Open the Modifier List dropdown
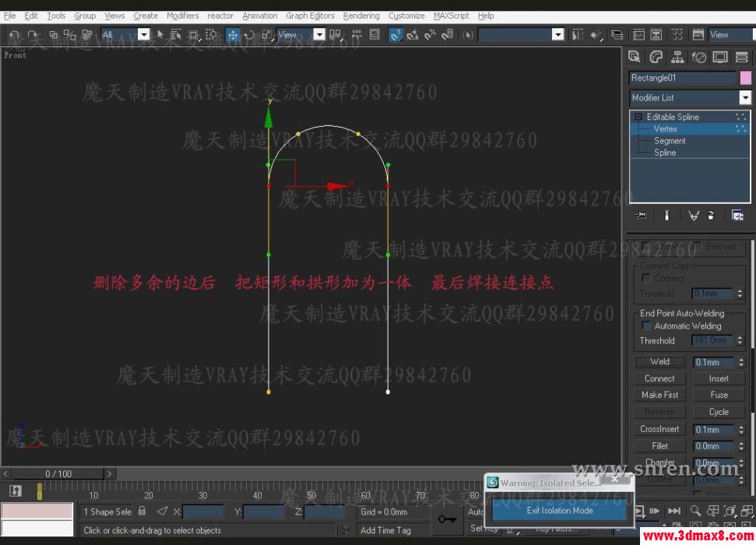 (747, 97)
